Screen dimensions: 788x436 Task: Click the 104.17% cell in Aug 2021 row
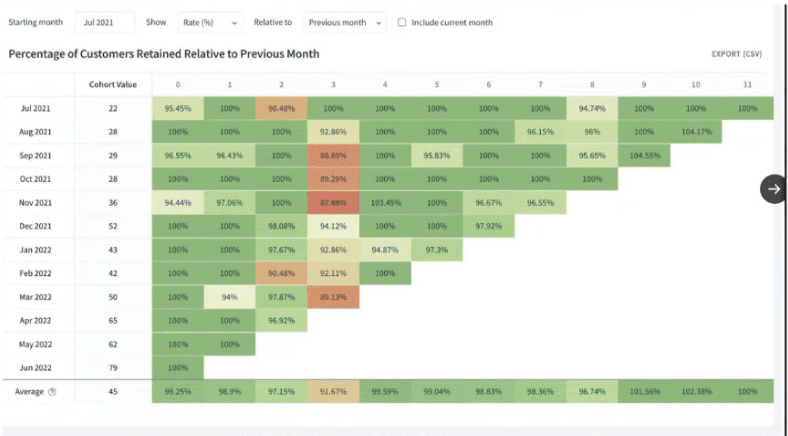click(696, 131)
